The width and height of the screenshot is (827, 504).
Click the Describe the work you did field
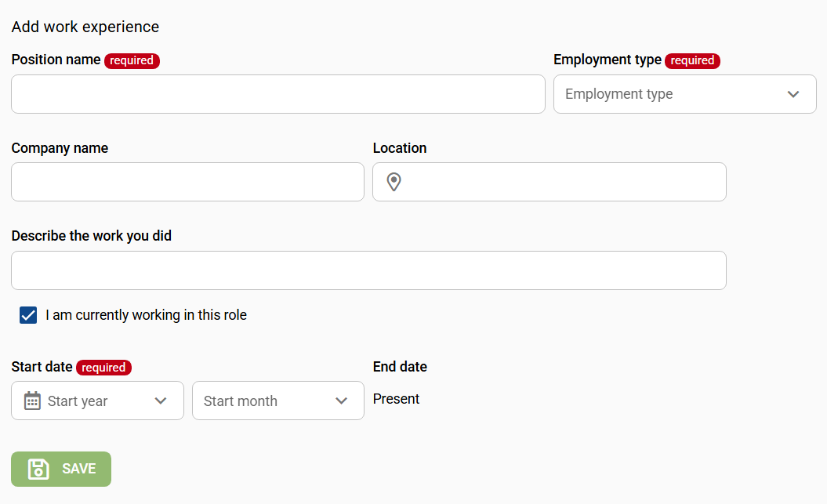click(x=368, y=270)
